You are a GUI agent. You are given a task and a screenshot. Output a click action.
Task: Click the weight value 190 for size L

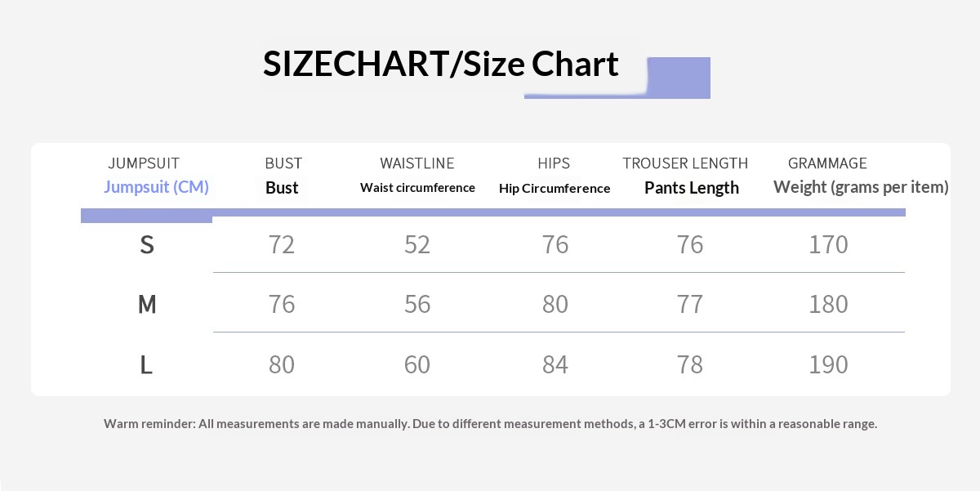(x=828, y=364)
